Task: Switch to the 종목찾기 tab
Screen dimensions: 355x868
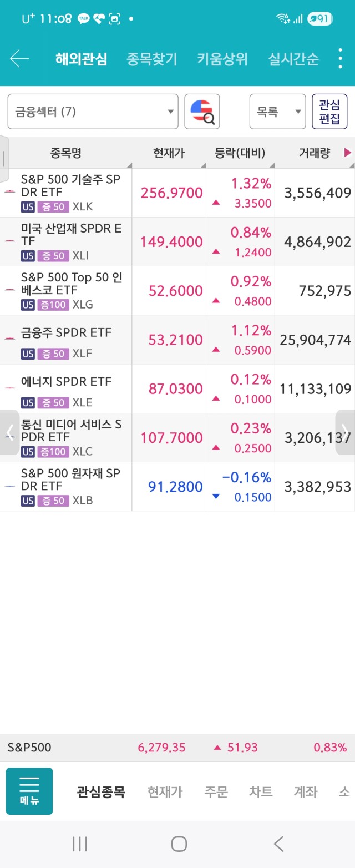Action: coord(151,59)
